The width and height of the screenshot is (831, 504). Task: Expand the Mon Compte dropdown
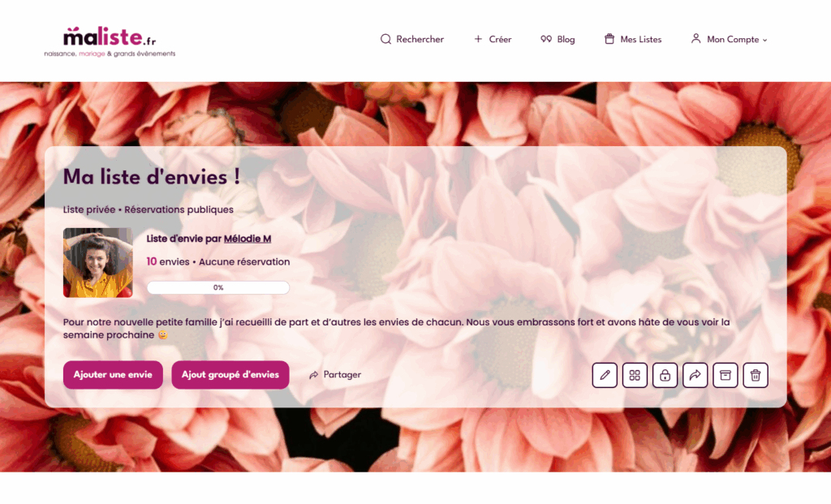(729, 39)
